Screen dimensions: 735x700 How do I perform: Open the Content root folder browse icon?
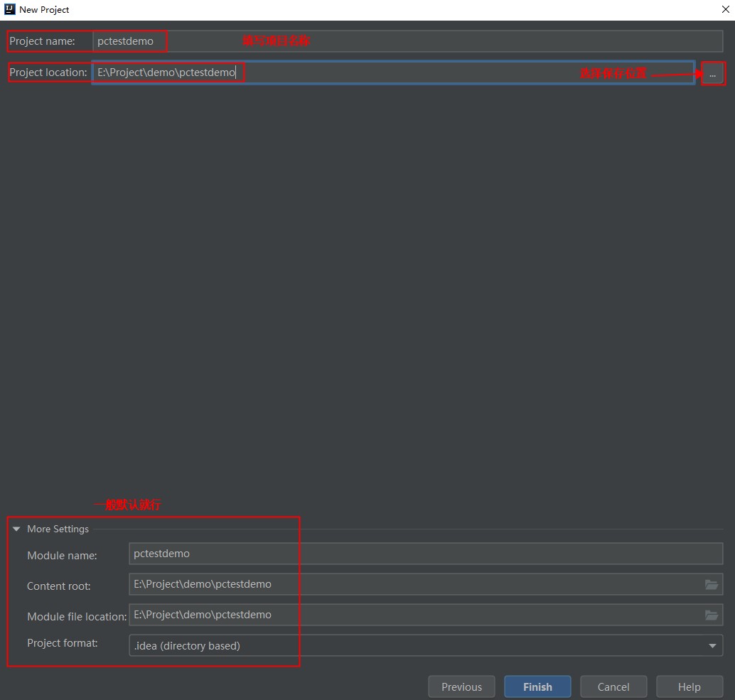click(x=711, y=584)
